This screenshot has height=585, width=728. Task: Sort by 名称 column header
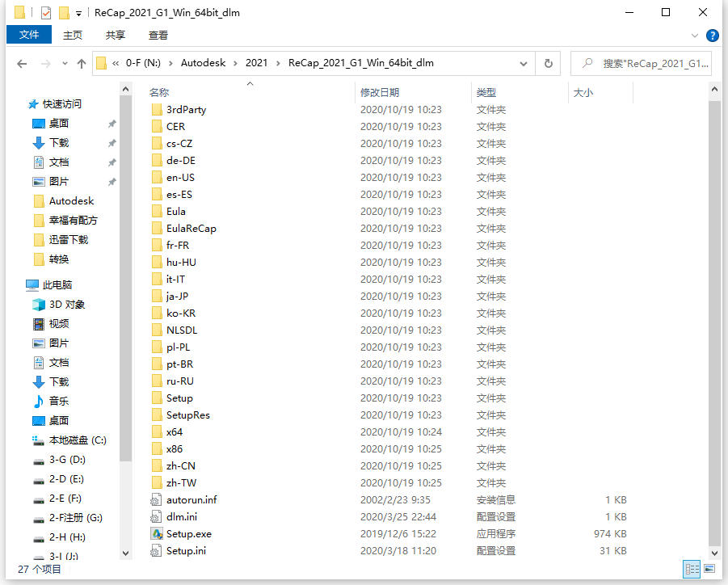point(159,92)
